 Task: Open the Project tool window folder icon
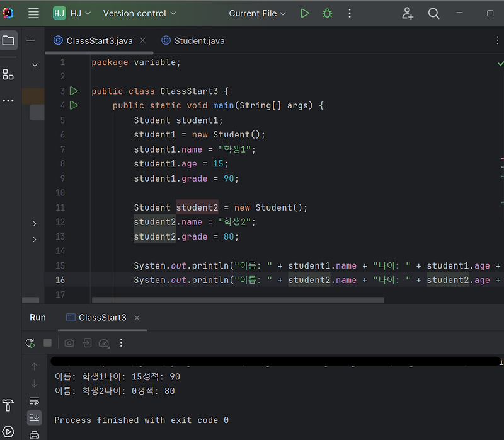coord(8,40)
